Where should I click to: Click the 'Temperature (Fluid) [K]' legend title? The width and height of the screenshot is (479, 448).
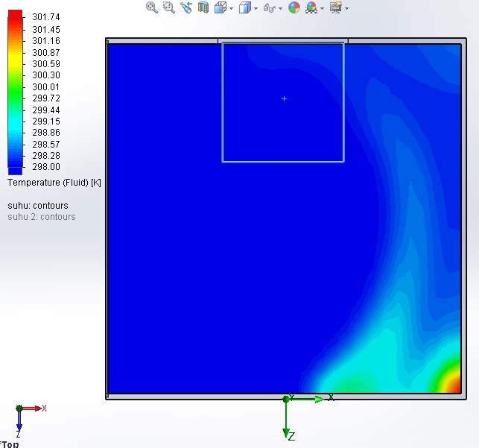point(54,183)
